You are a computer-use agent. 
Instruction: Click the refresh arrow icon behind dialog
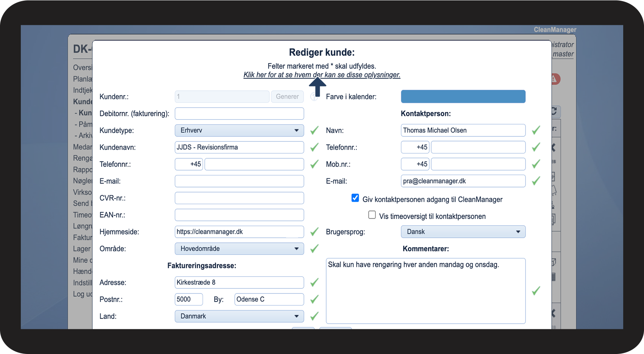(554, 112)
